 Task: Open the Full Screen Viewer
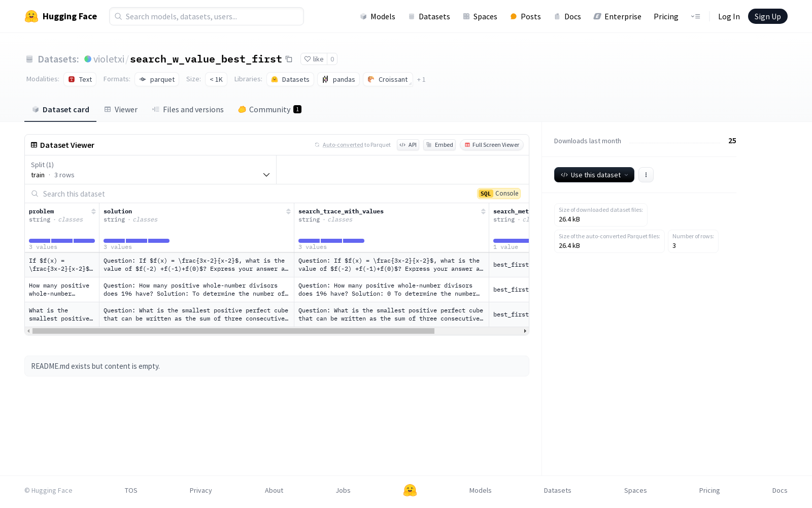(x=492, y=145)
